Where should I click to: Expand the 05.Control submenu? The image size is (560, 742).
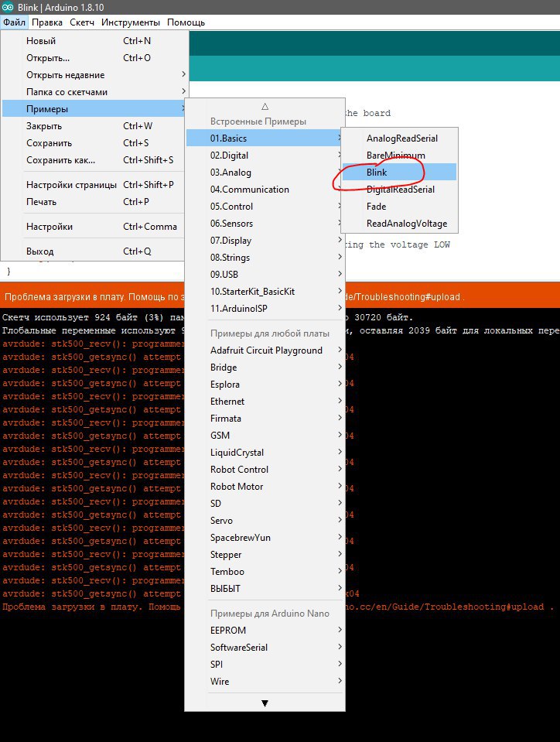point(265,207)
